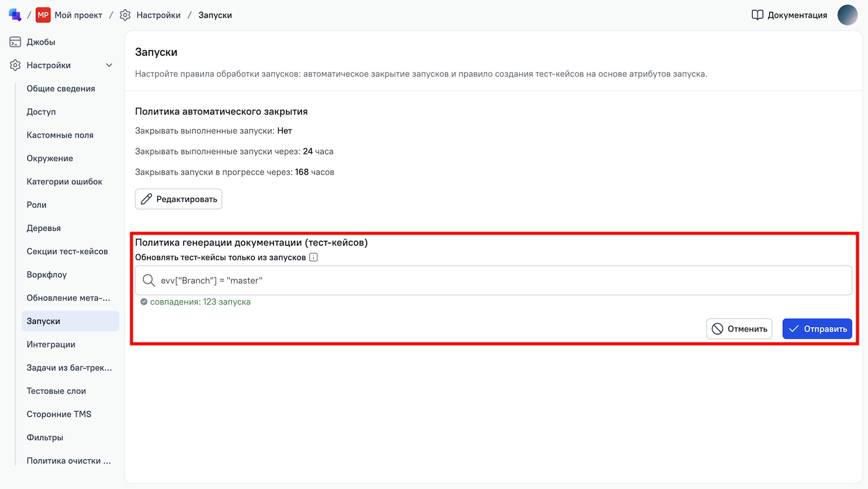
Task: Click the Редактировать button
Action: (x=179, y=199)
